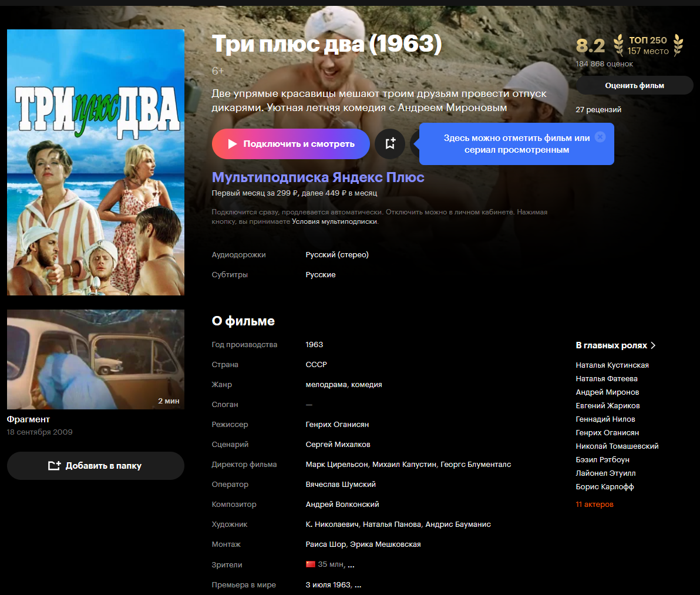Open the '11 актеров' link
700x595 pixels.
[x=594, y=505]
